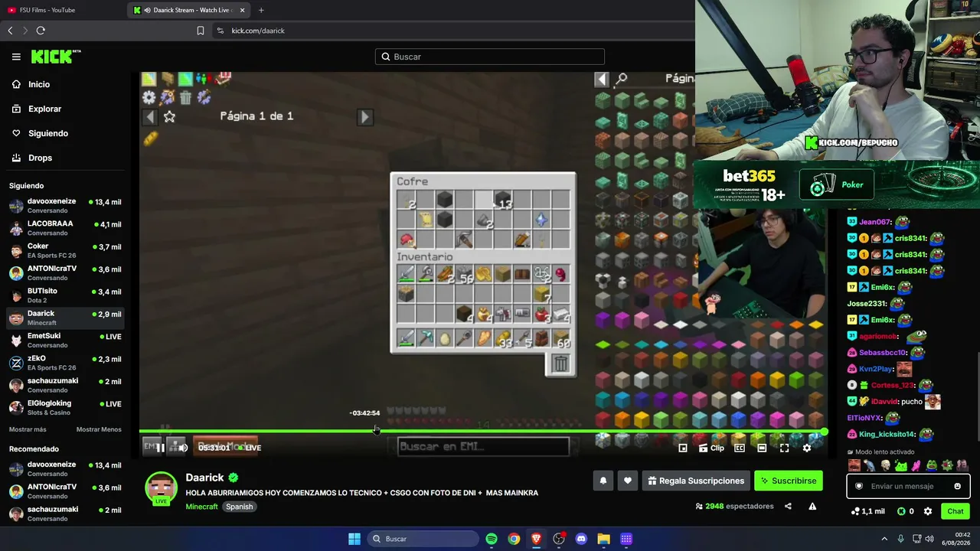Open Google Chrome from the taskbar

[x=514, y=539]
